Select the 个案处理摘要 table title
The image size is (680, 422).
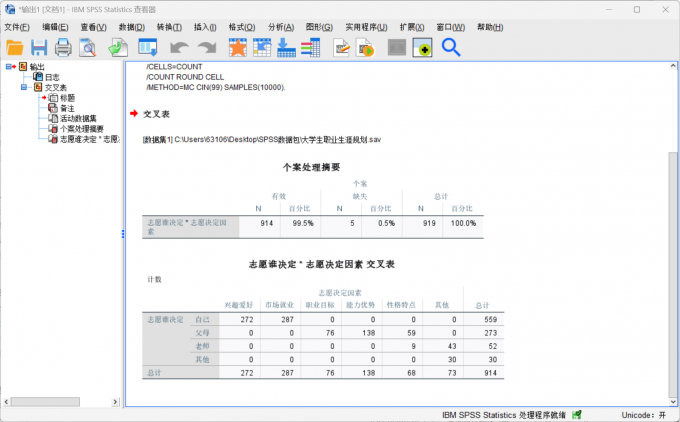pos(311,167)
